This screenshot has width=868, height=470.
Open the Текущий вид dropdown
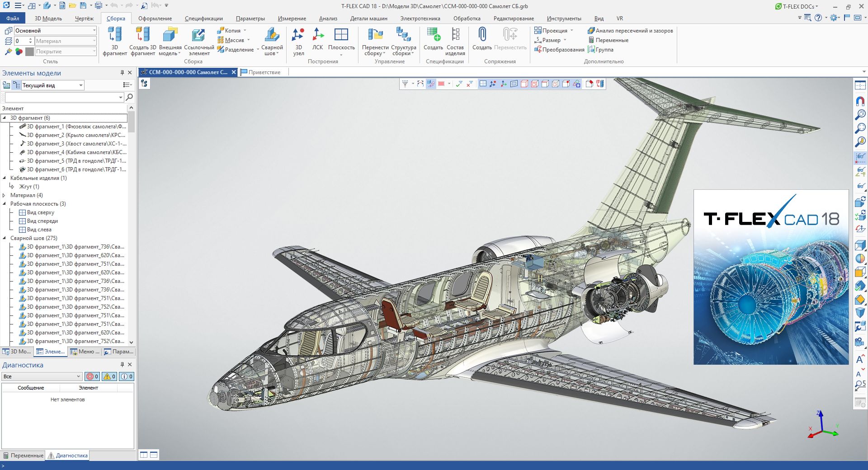pos(80,85)
